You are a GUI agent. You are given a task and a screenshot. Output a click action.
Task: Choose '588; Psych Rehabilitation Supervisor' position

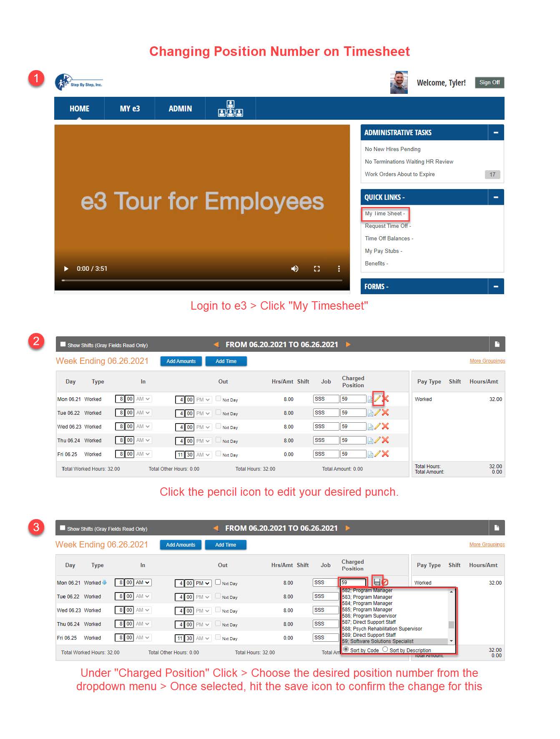[x=382, y=629]
